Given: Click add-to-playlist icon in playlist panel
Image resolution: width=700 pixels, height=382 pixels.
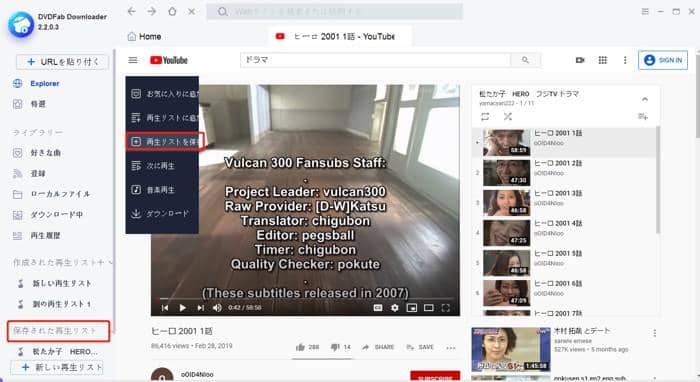Looking at the screenshot, I should coord(643,116).
